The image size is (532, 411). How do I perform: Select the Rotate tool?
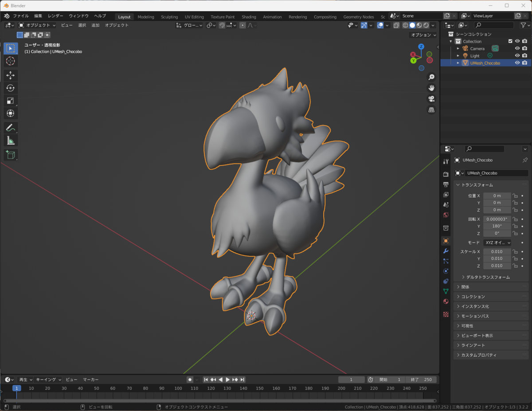(x=11, y=88)
